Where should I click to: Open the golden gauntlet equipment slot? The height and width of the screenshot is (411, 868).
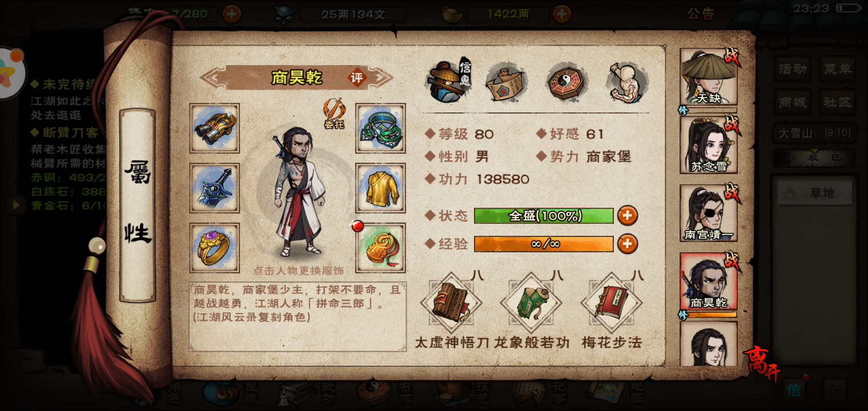[215, 128]
